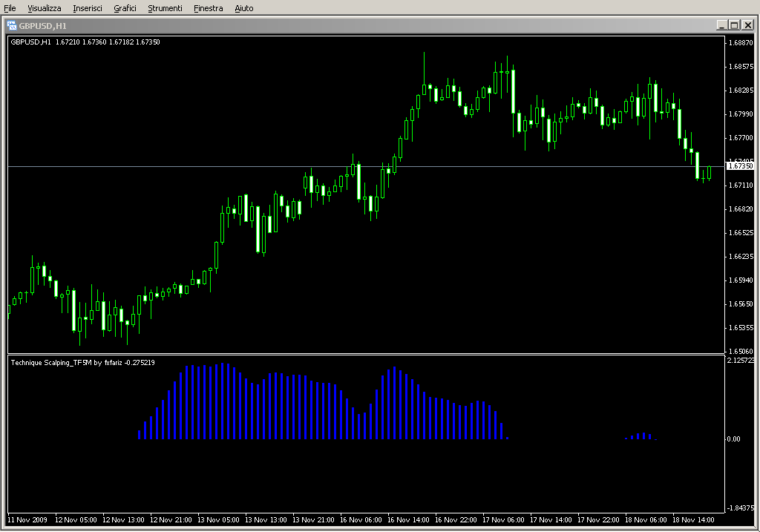This screenshot has height=532, width=760.
Task: Click the 13 Nov 13:00 time label
Action: click(266, 520)
